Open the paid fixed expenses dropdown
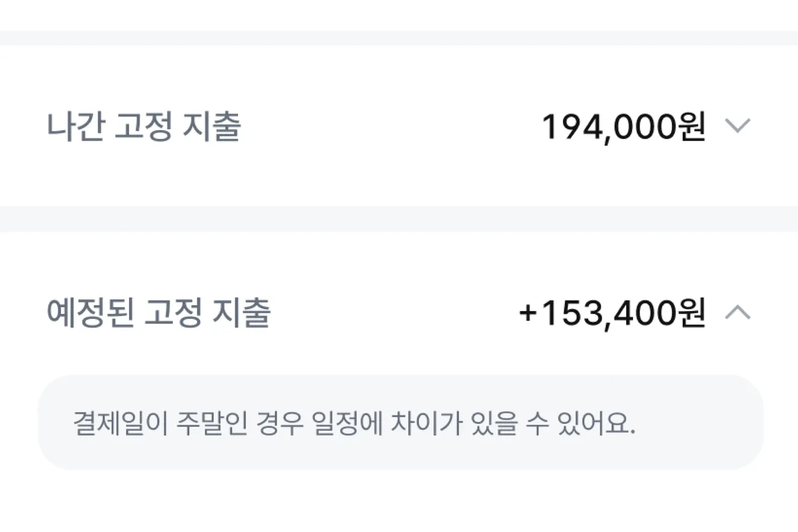 coord(737,126)
